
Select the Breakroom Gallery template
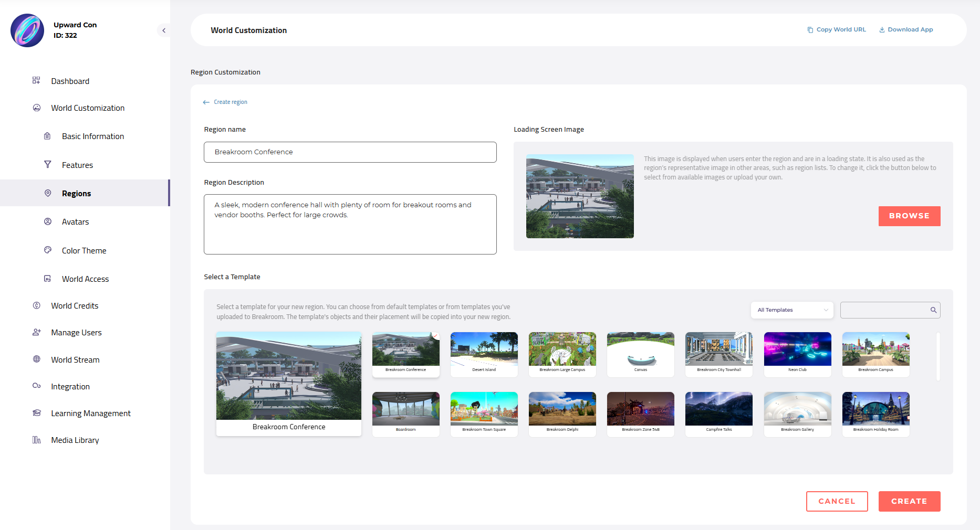798,414
